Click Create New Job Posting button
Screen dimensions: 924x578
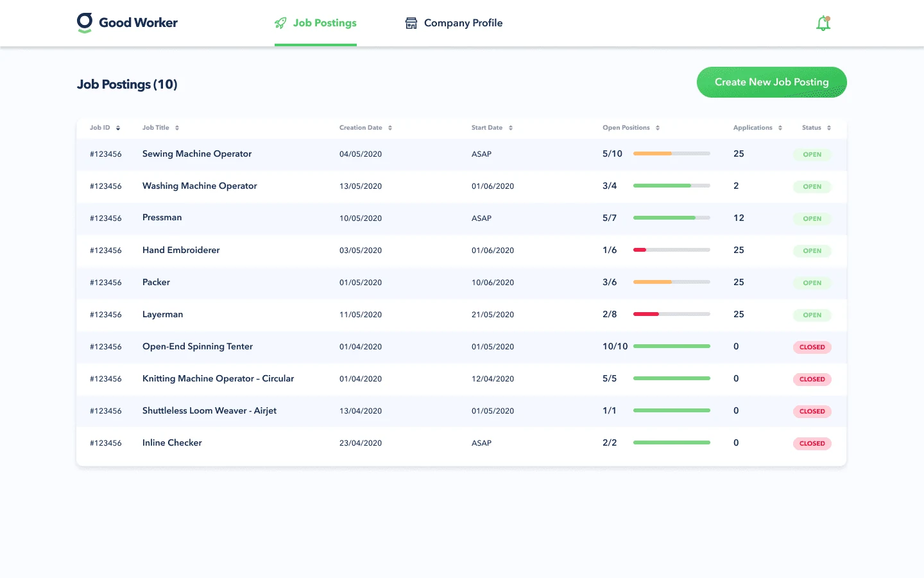772,82
